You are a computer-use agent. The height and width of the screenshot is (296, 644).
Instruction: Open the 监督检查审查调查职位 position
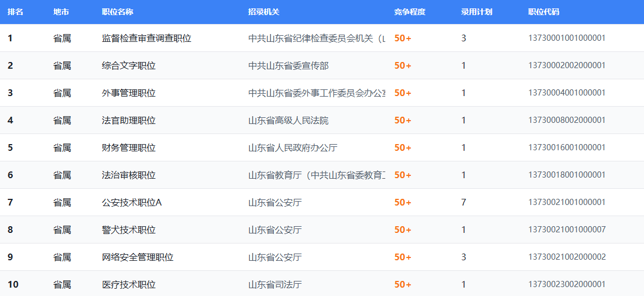tap(146, 38)
